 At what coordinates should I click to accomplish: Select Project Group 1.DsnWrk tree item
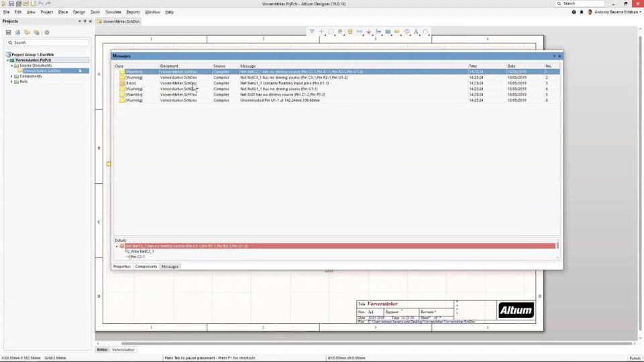32,54
